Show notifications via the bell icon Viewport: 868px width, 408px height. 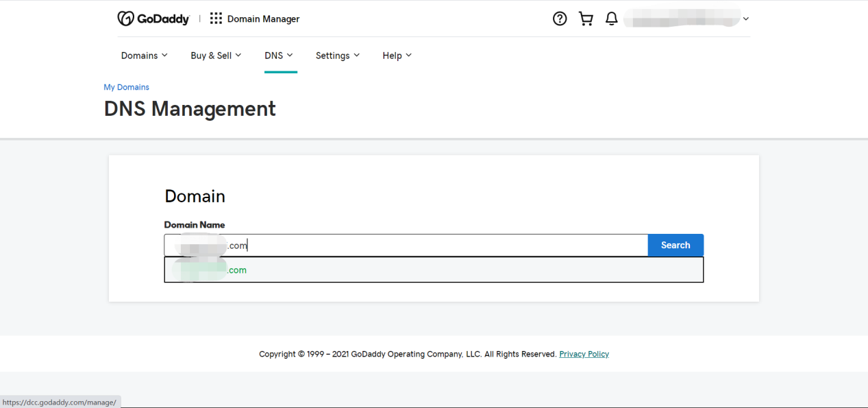[612, 19]
